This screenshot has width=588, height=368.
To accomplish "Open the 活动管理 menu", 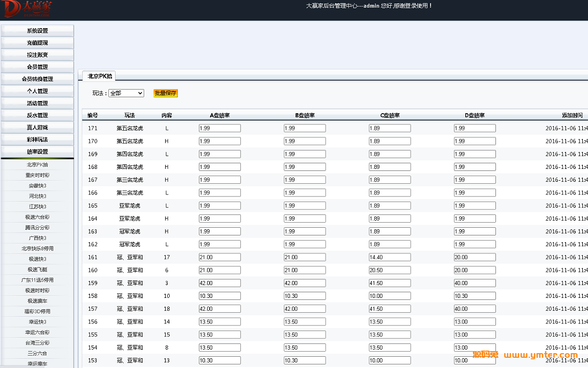I will pos(37,103).
